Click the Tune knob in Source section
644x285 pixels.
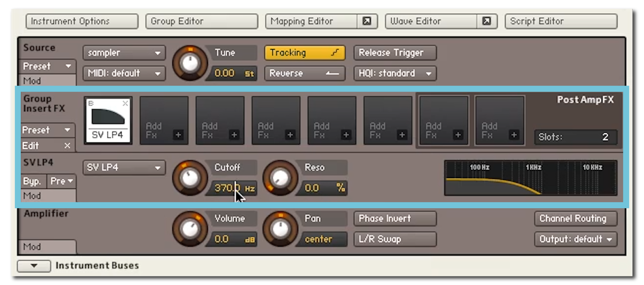click(x=190, y=63)
